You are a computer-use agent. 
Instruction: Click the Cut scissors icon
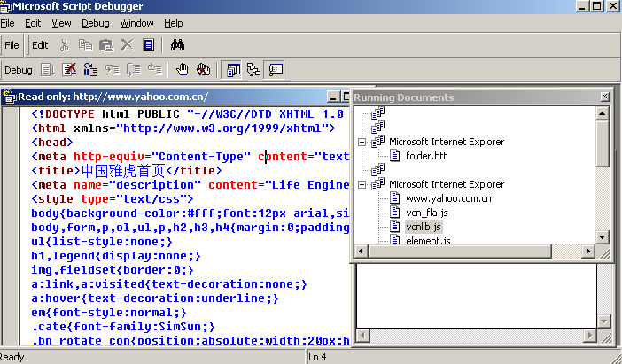click(65, 45)
